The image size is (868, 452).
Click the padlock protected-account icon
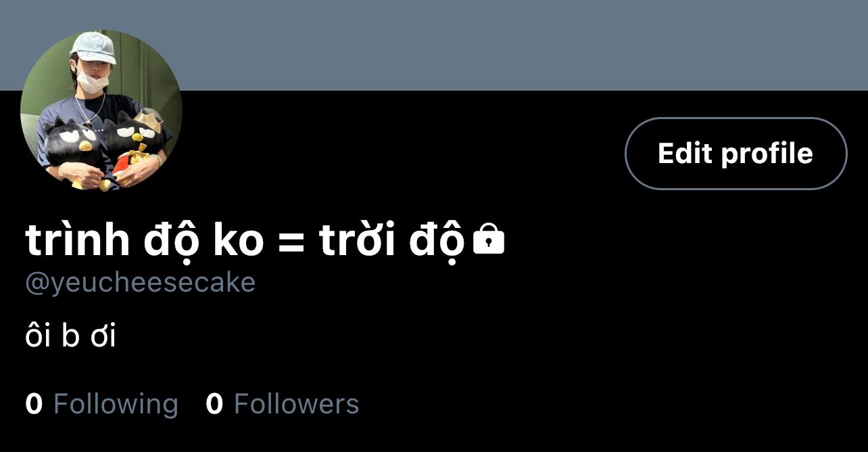489,240
